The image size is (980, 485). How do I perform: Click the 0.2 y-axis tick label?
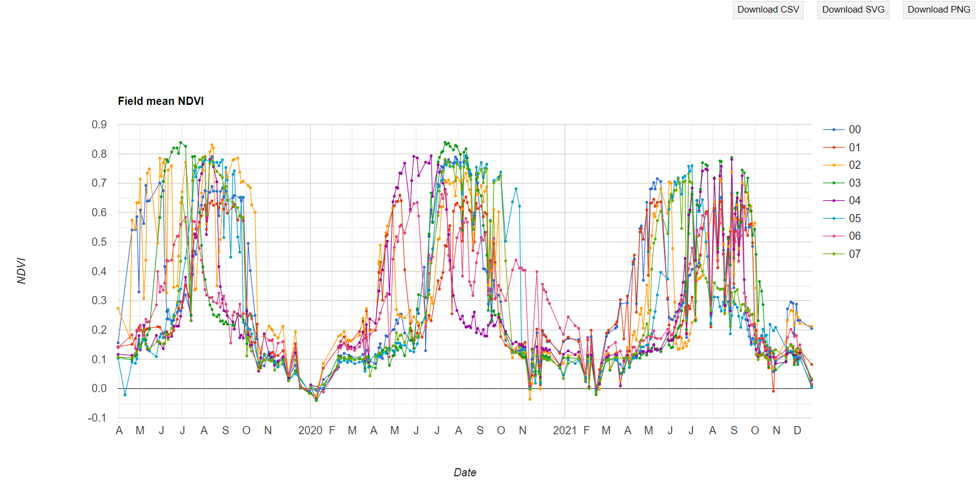pos(99,330)
